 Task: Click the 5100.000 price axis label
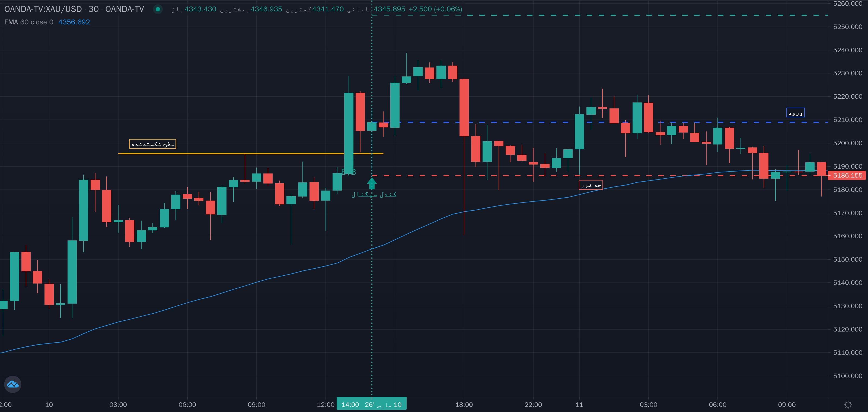point(847,376)
